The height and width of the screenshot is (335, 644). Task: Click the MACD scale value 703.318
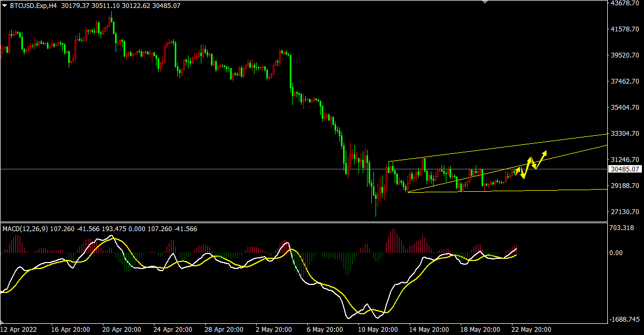[x=621, y=228]
